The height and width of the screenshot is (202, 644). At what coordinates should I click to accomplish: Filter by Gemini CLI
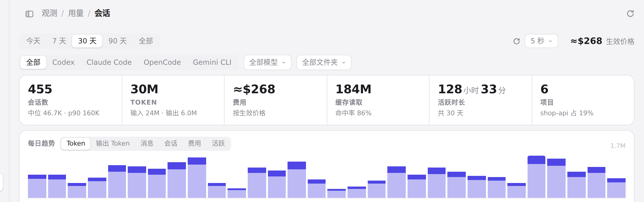pyautogui.click(x=212, y=62)
